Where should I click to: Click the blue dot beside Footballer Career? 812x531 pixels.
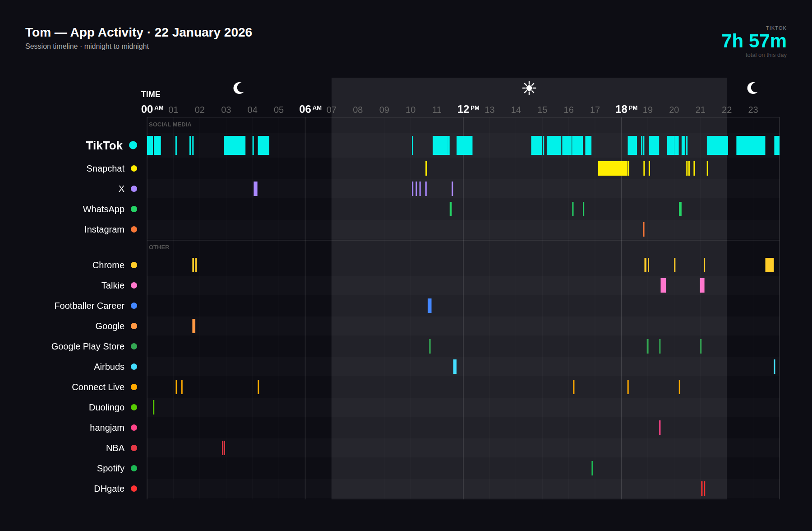click(134, 306)
